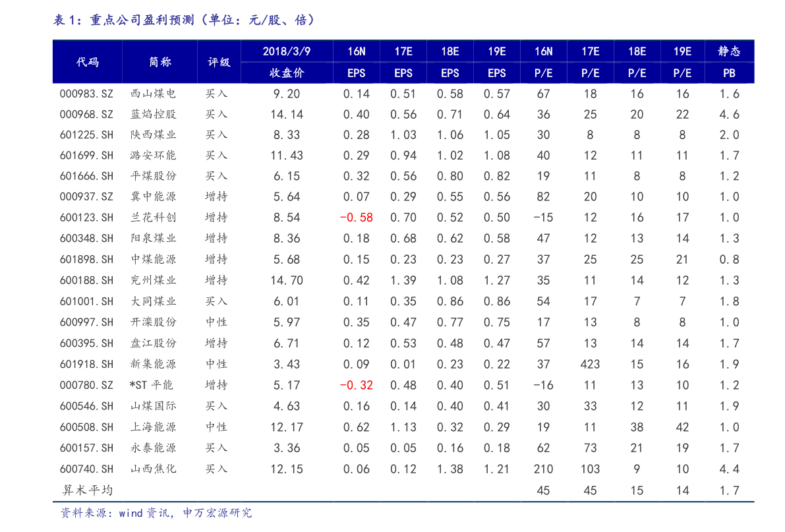Click the 2018/3/9 date header
The width and height of the screenshot is (785, 532).
click(286, 51)
